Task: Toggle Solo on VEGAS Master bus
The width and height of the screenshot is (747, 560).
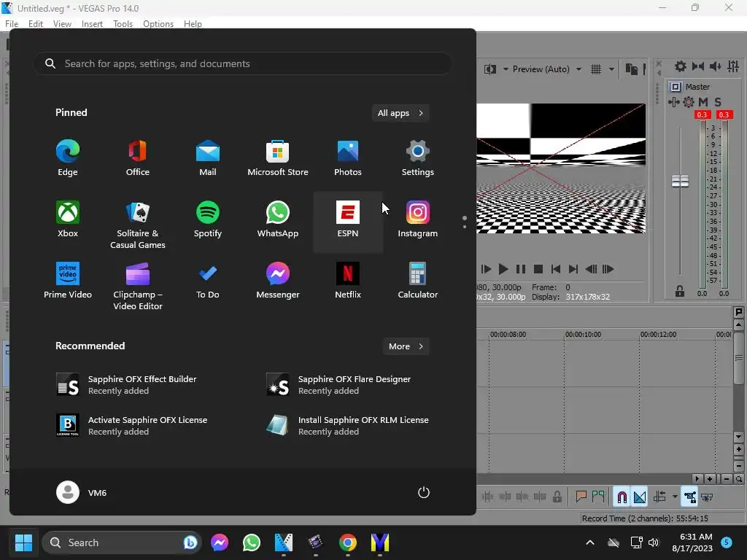Action: click(x=718, y=102)
